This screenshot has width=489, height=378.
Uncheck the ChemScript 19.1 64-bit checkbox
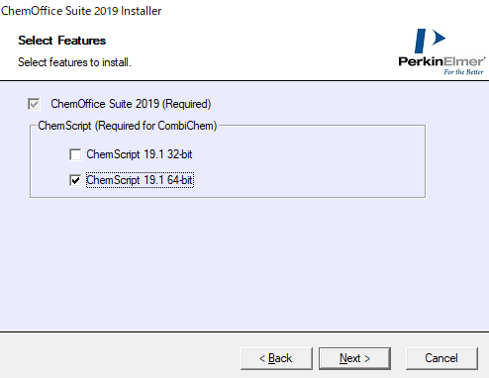[x=75, y=180]
